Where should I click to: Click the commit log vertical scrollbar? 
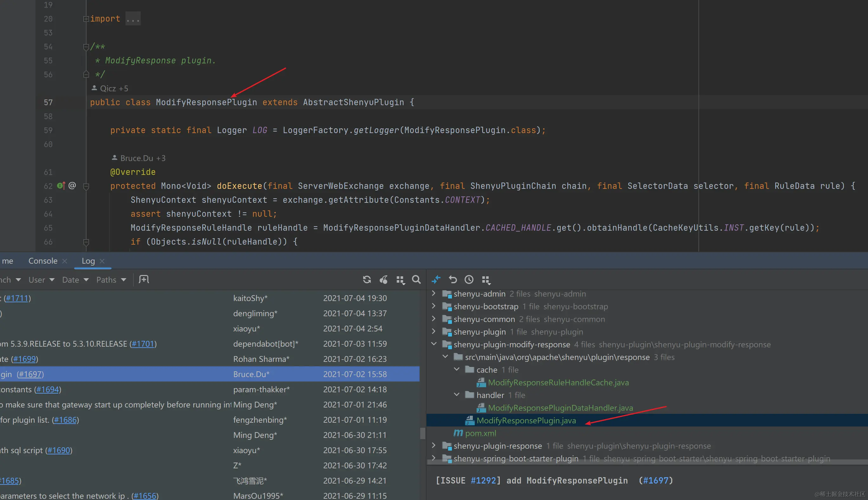click(x=423, y=433)
